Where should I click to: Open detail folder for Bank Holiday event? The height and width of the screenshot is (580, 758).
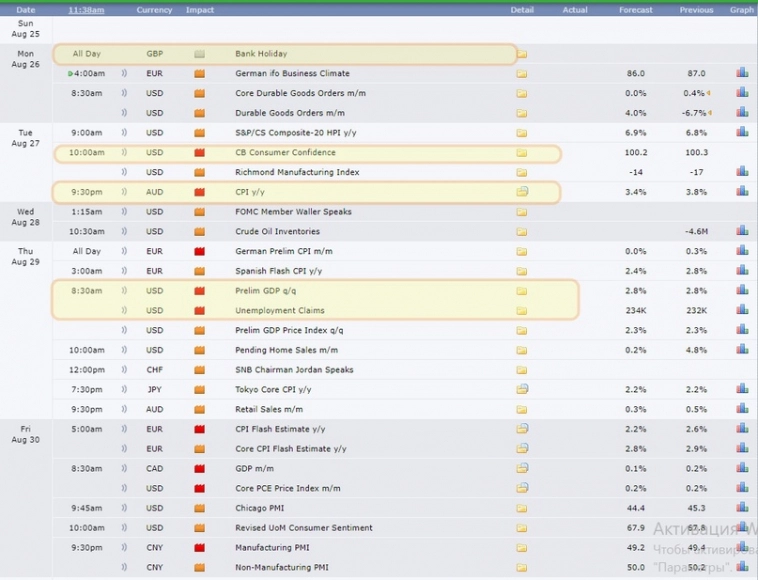(x=522, y=54)
